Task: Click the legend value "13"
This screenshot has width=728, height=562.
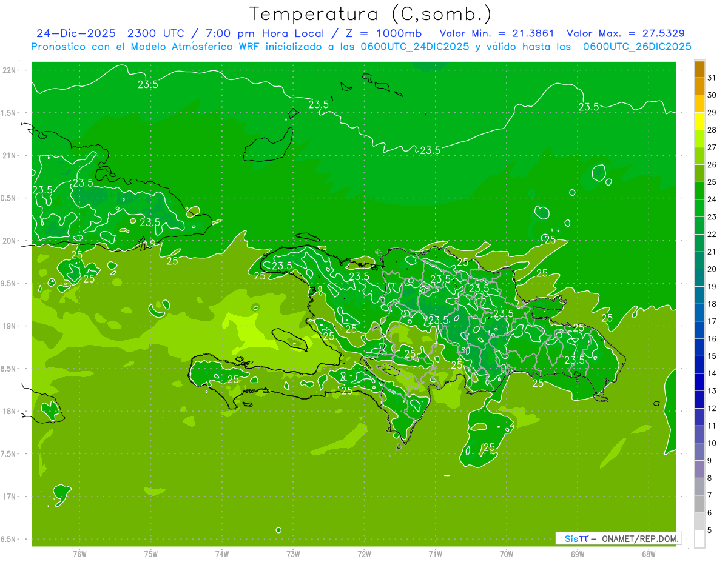Action: (x=712, y=391)
